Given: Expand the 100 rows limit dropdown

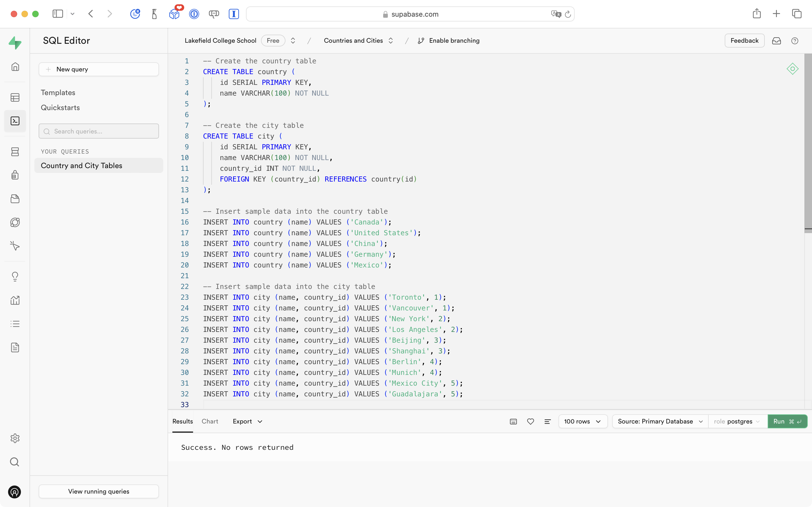Looking at the screenshot, I should tap(583, 422).
